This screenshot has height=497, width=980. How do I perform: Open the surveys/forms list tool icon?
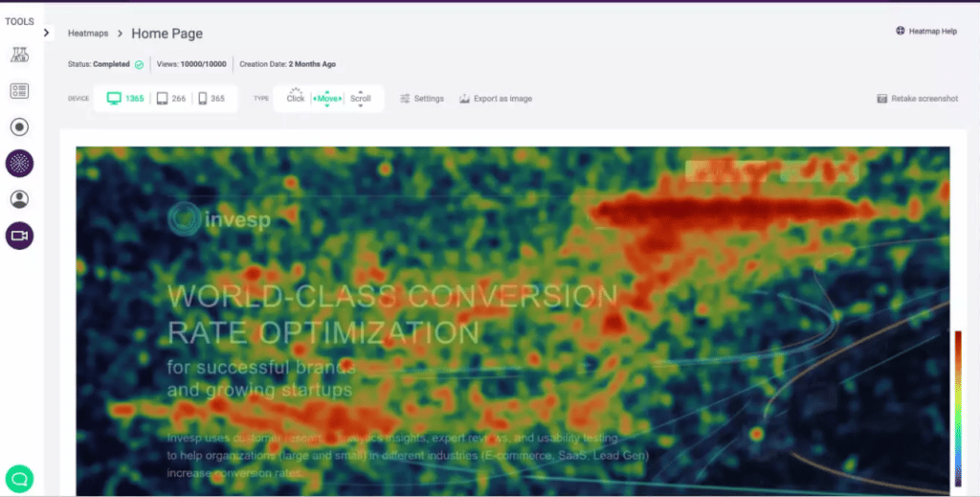(19, 91)
